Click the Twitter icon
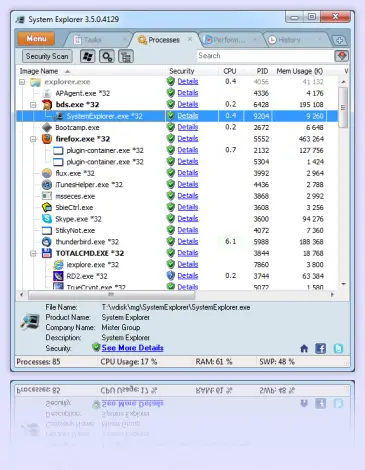This screenshot has width=365, height=470. pos(338,349)
